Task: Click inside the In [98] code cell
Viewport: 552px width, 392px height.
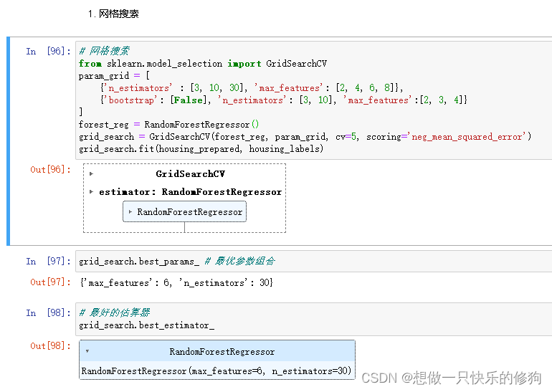Action: click(314, 319)
